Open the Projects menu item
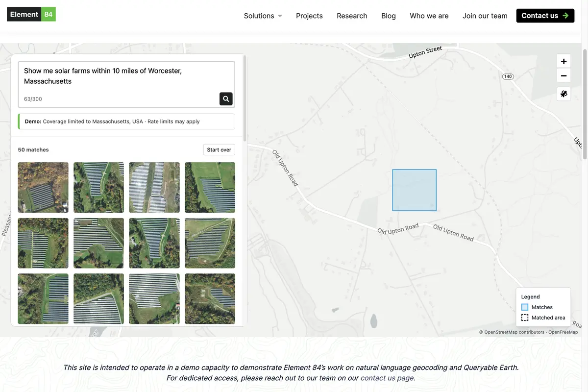Image resolution: width=588 pixels, height=392 pixels. point(309,16)
